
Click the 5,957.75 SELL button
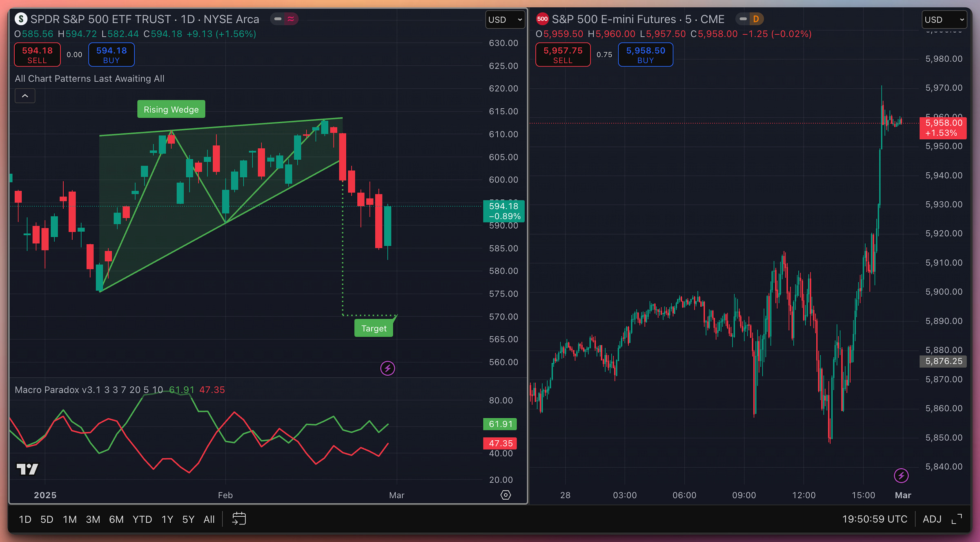click(563, 55)
